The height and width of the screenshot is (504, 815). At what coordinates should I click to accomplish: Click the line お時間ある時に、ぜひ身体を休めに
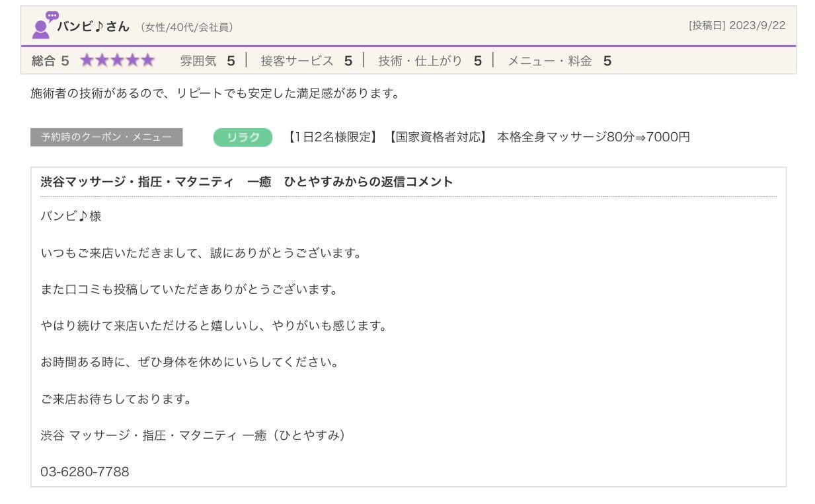click(x=190, y=363)
